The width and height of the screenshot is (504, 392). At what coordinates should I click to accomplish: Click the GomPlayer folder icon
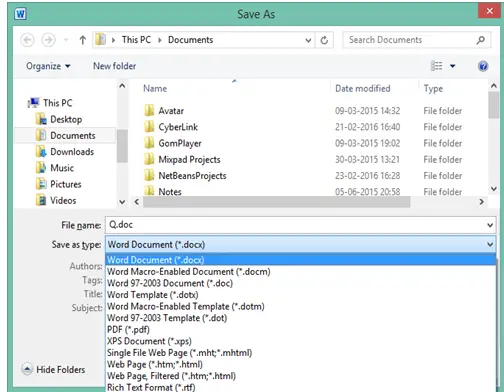pyautogui.click(x=149, y=143)
